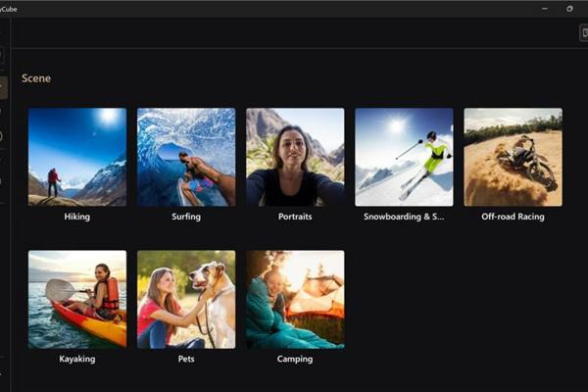The width and height of the screenshot is (588, 392).
Task: Restore or maximize the application window
Action: [570, 8]
